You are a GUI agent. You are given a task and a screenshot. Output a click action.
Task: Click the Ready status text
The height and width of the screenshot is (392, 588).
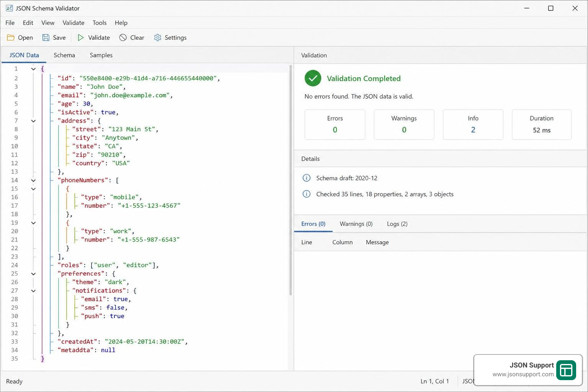14,381
